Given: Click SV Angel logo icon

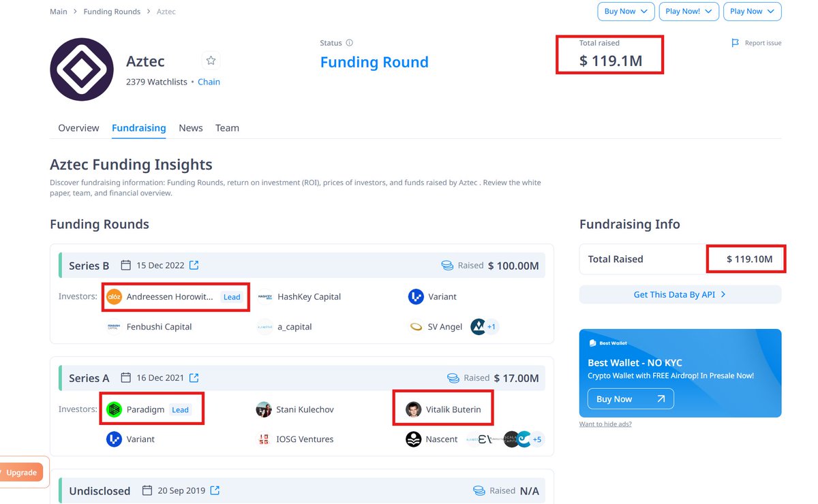Looking at the screenshot, I should tap(416, 327).
